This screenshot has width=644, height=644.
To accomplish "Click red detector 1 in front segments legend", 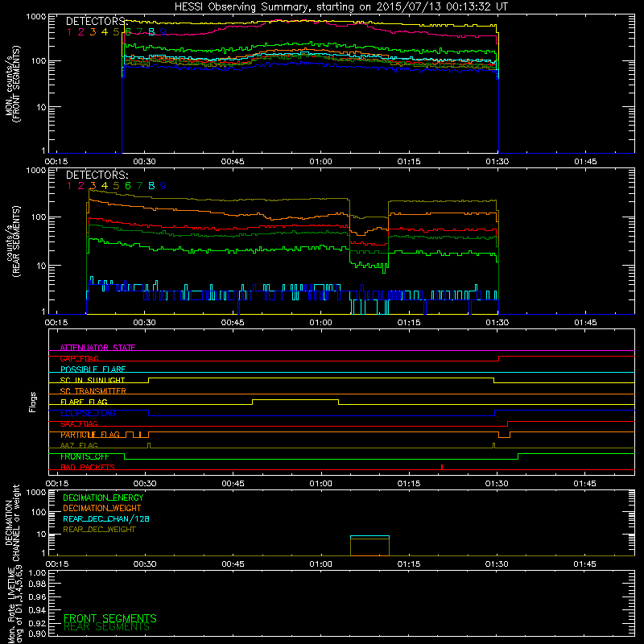I will point(69,32).
